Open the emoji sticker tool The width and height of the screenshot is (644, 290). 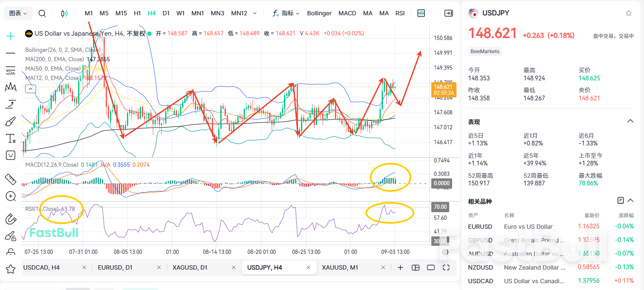(x=10, y=155)
